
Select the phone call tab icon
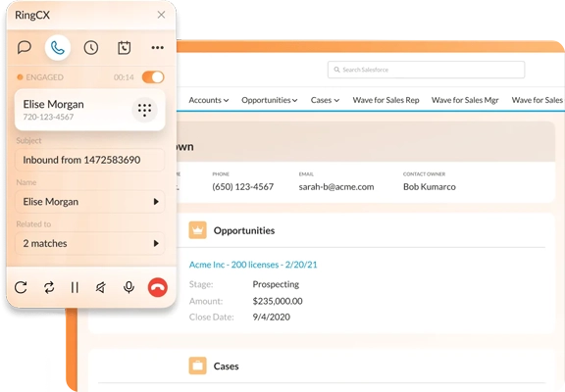[x=58, y=47]
